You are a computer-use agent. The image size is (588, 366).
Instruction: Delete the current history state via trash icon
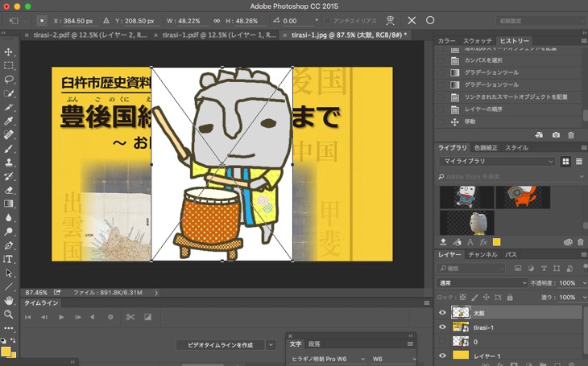pyautogui.click(x=571, y=135)
